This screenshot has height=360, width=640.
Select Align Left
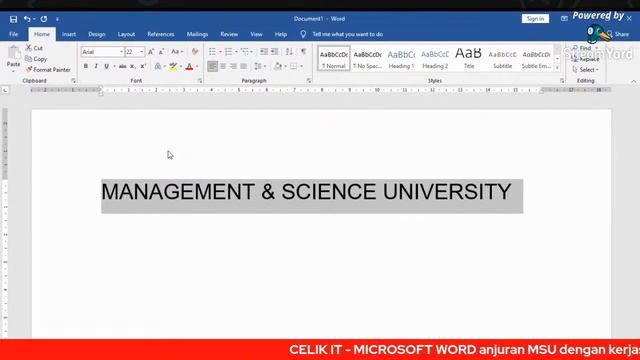click(212, 66)
